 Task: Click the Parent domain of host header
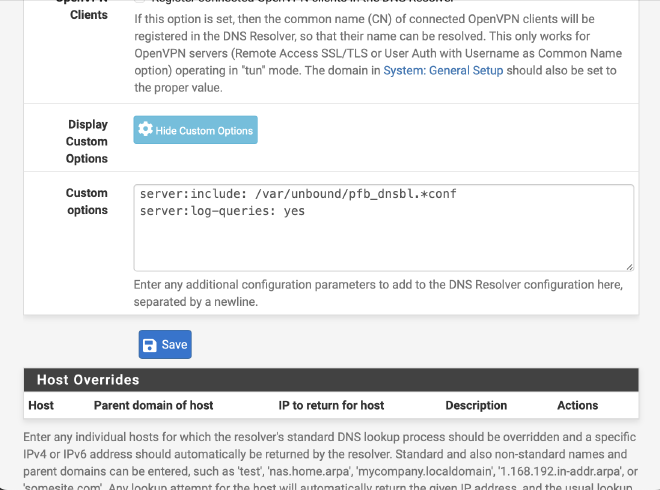pyautogui.click(x=153, y=405)
